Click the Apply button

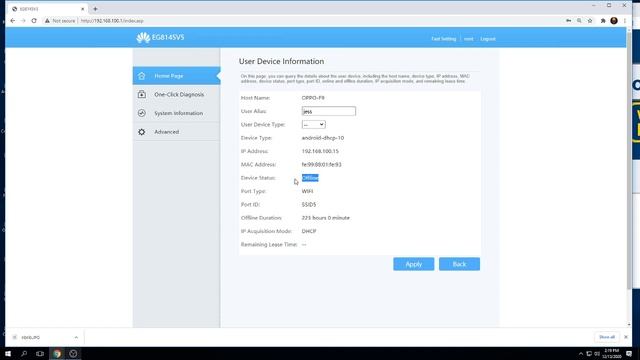pos(413,264)
